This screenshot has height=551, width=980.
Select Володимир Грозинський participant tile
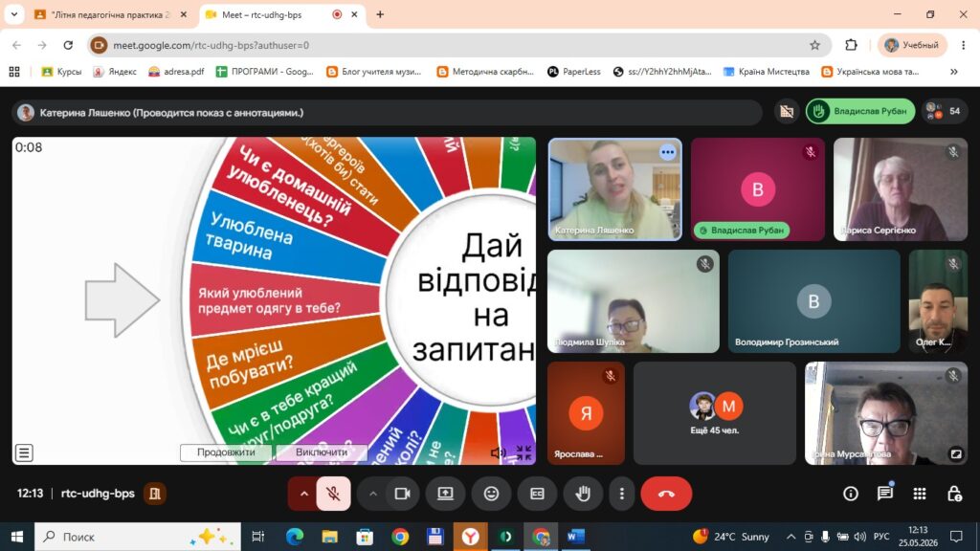813,301
